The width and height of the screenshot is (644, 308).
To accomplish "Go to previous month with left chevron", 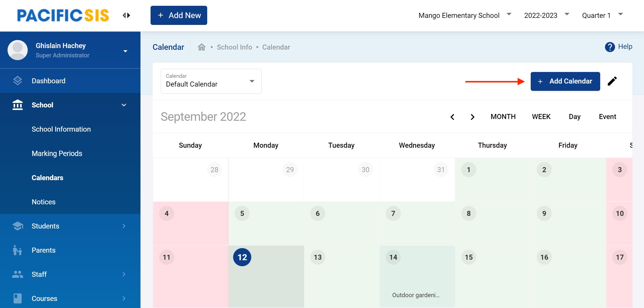I will 452,117.
